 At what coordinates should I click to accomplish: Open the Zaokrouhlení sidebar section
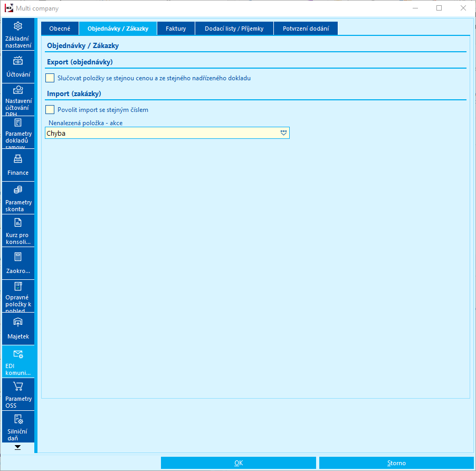tap(18, 263)
